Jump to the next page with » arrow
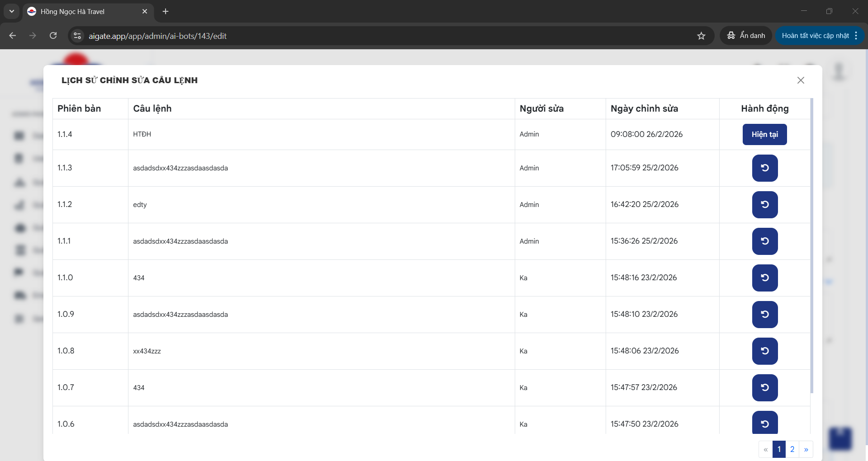Screen dimensions: 868x461 click(806, 449)
